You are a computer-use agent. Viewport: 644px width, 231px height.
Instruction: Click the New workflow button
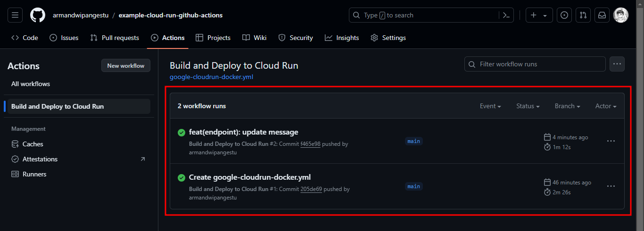pos(125,66)
